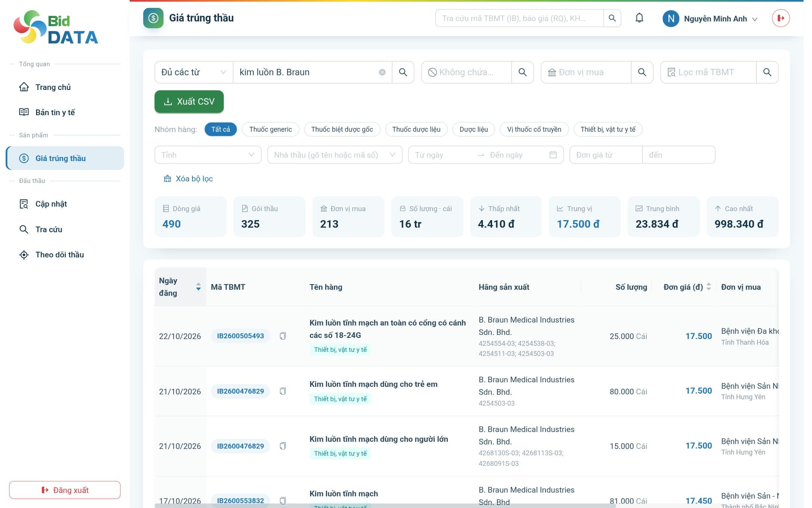
Task: Open 'Theo dõi thầu' in sidebar
Action: point(65,254)
